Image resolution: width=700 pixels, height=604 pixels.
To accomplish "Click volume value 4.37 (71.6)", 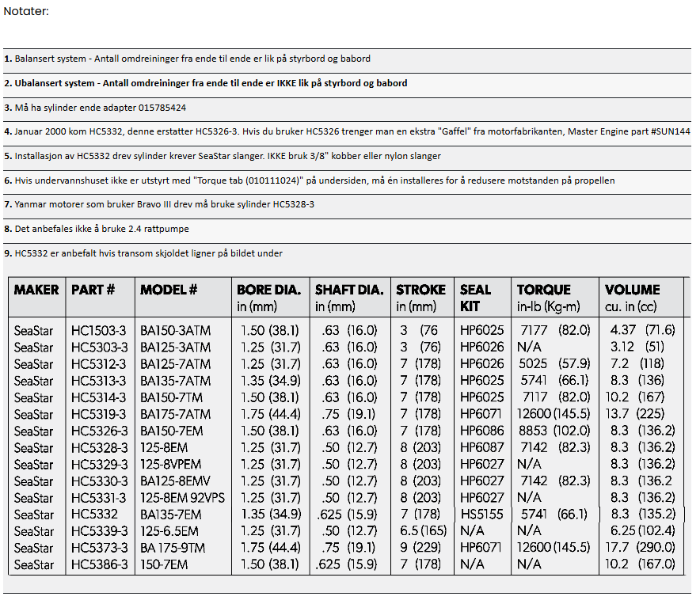I will (642, 330).
